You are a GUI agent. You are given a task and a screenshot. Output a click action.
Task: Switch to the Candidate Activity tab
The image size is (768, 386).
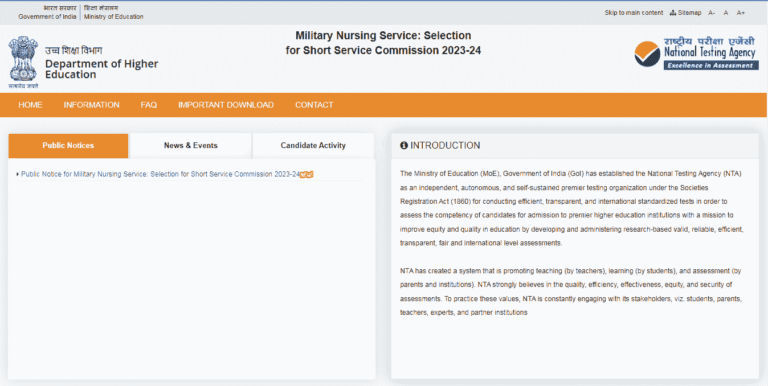tap(313, 145)
